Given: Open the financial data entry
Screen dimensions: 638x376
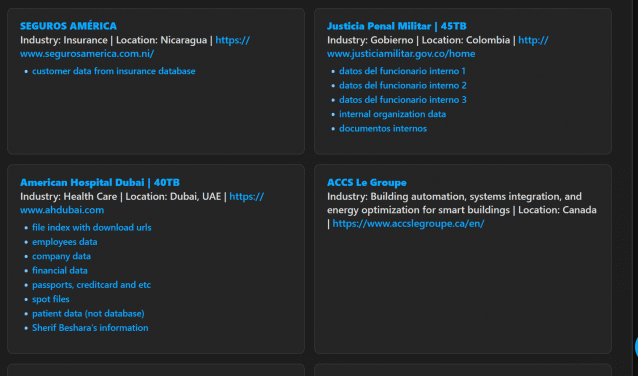Looking at the screenshot, I should click(60, 271).
